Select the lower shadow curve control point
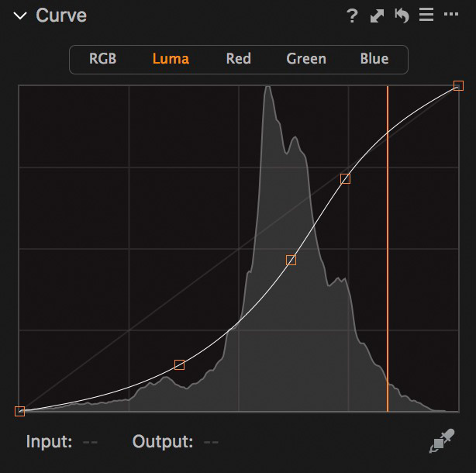 pos(179,364)
